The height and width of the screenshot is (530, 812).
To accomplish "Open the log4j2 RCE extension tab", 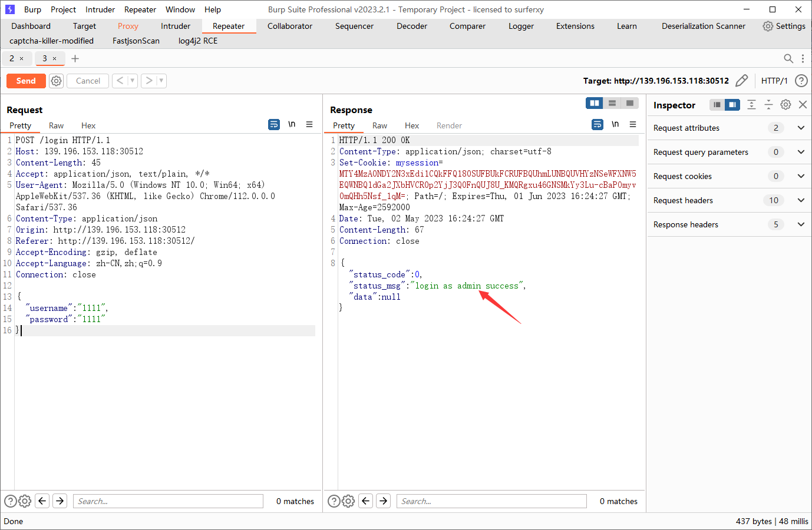I will pyautogui.click(x=198, y=41).
